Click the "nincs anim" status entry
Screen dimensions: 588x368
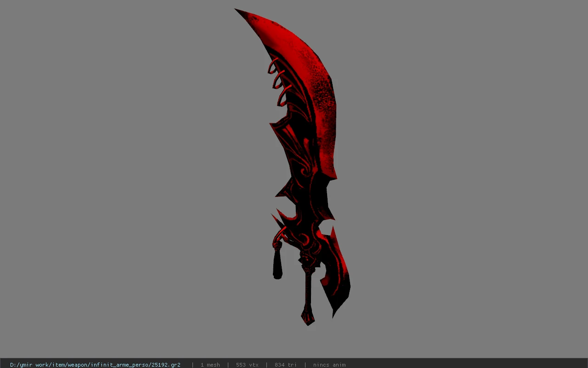coord(329,365)
